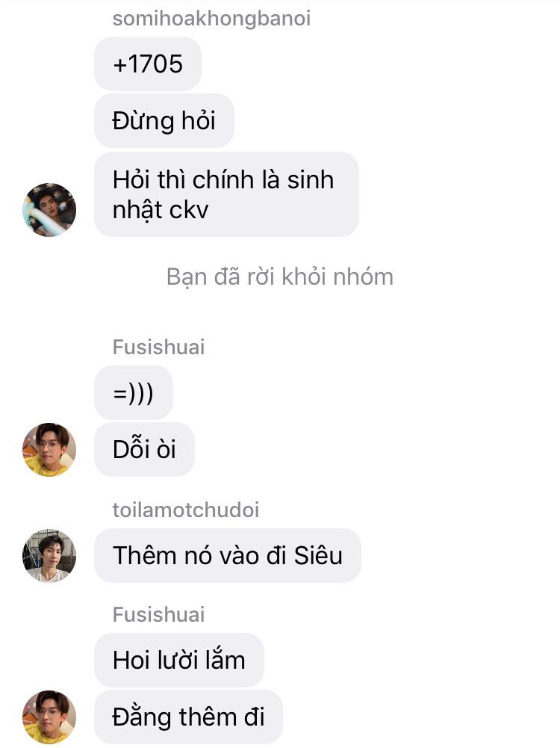Select the 'Hoi lười lắm' message bubble
The height and width of the screenshot is (748, 560).
pos(178,661)
